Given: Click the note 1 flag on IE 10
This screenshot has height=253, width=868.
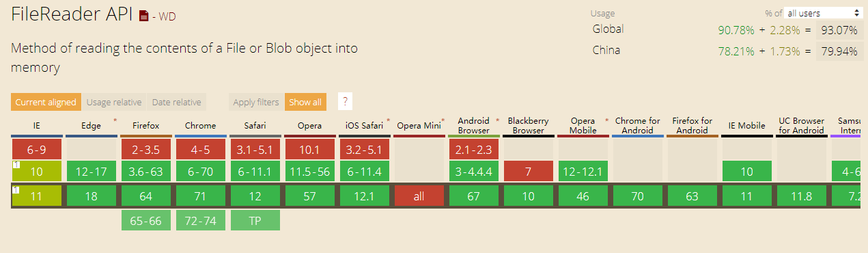Looking at the screenshot, I should coord(14,165).
